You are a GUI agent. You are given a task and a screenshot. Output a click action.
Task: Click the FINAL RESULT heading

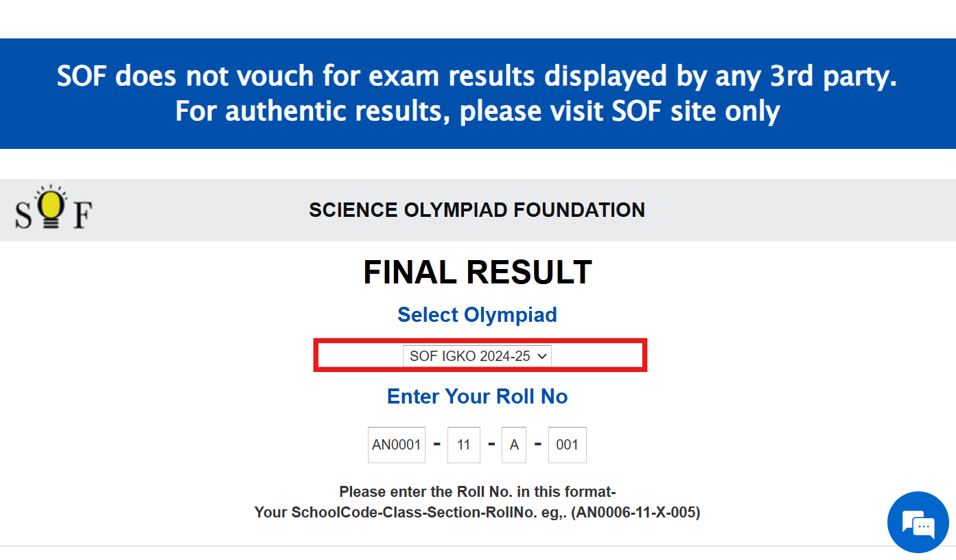[477, 272]
